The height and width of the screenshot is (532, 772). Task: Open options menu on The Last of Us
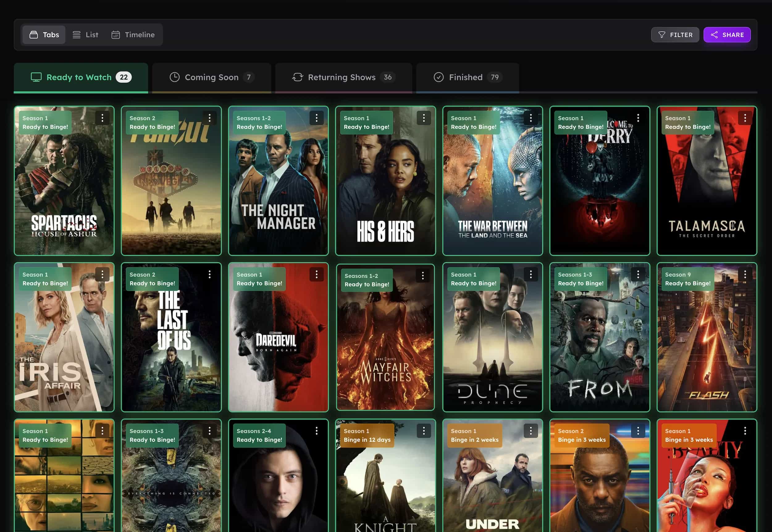pyautogui.click(x=209, y=274)
